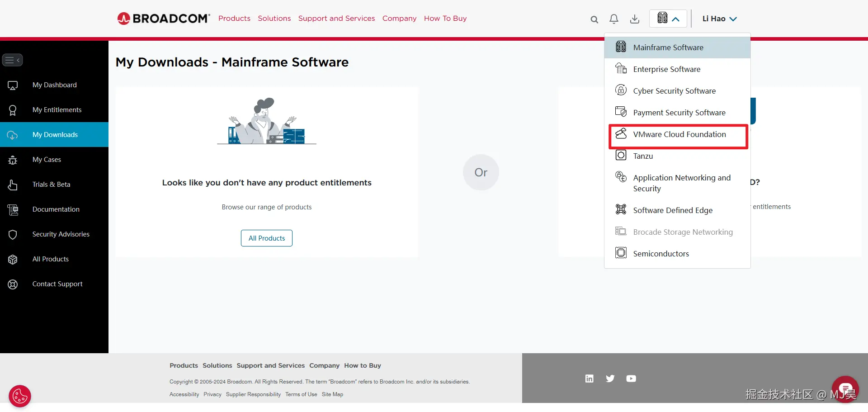Click the My Dashboard monitor icon
The image size is (868, 412).
[13, 85]
